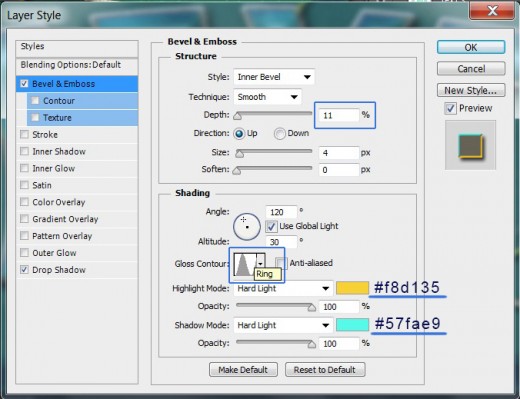Image resolution: width=520 pixels, height=399 pixels.
Task: Click the Altitude value field
Action: (x=281, y=242)
